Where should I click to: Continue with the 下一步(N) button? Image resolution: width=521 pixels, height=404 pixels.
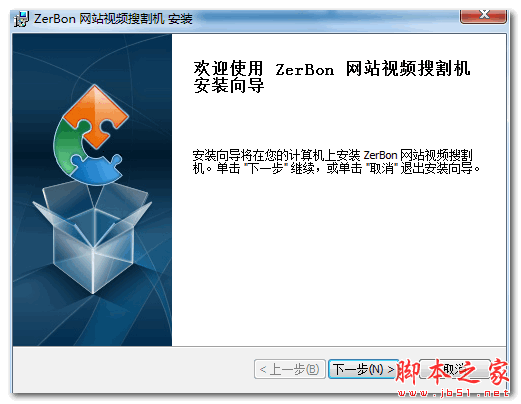[x=363, y=369]
